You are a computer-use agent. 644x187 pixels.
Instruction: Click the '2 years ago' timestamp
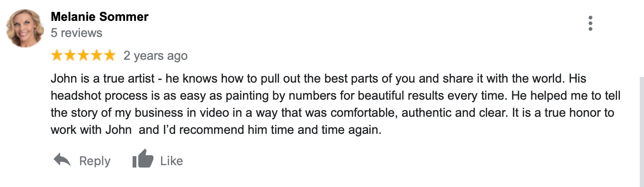(155, 56)
